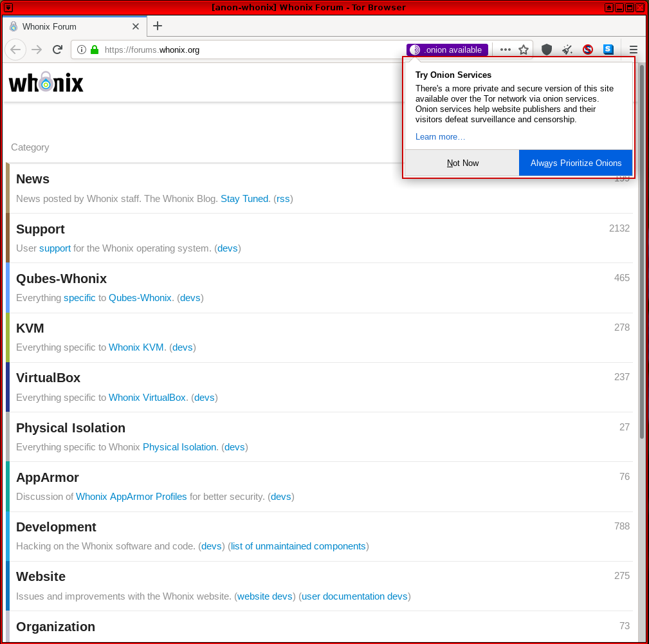
Task: Follow the Learn more link
Action: pos(440,136)
